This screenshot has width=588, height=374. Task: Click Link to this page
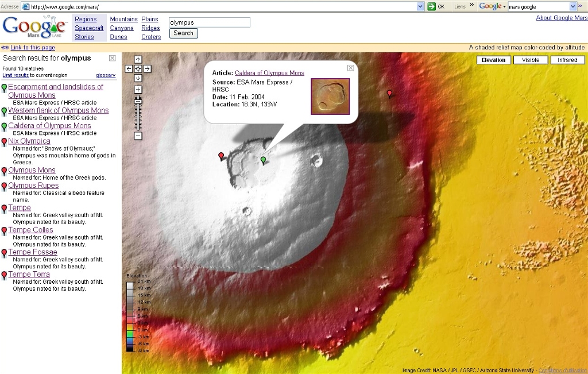(33, 47)
